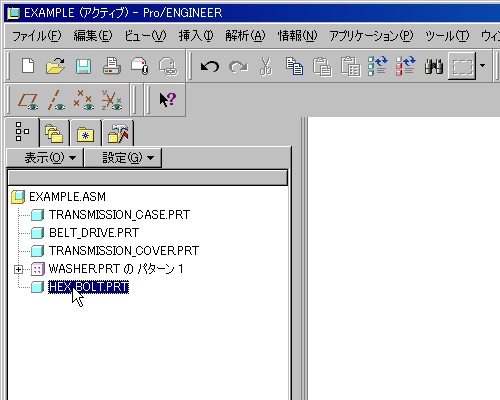
Task: Cut with the scissors icon
Action: [x=266, y=66]
